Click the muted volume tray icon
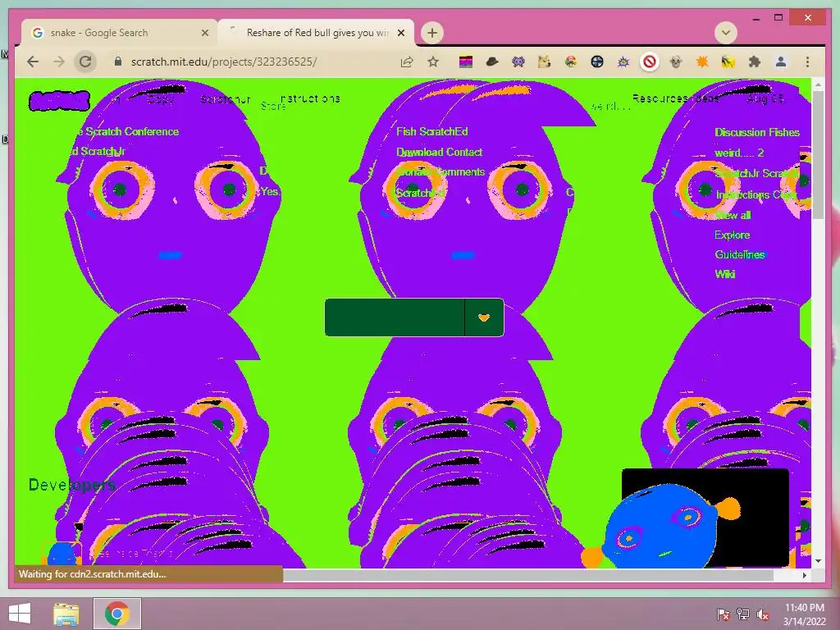This screenshot has width=840, height=630. (763, 614)
